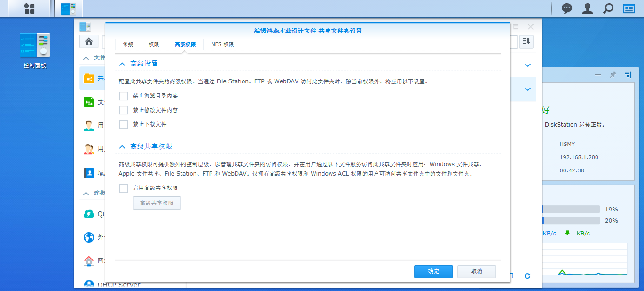Screen dimensions: 644x291
Task: Click the sort order icon button
Action: (526, 41)
